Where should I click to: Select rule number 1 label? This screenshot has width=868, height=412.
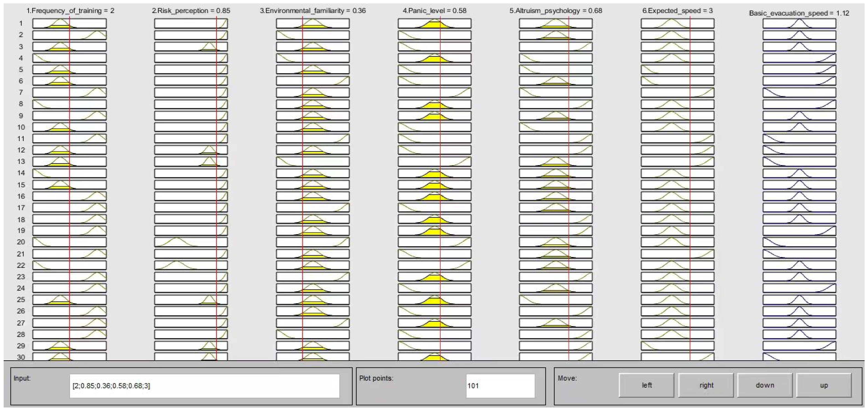click(21, 23)
